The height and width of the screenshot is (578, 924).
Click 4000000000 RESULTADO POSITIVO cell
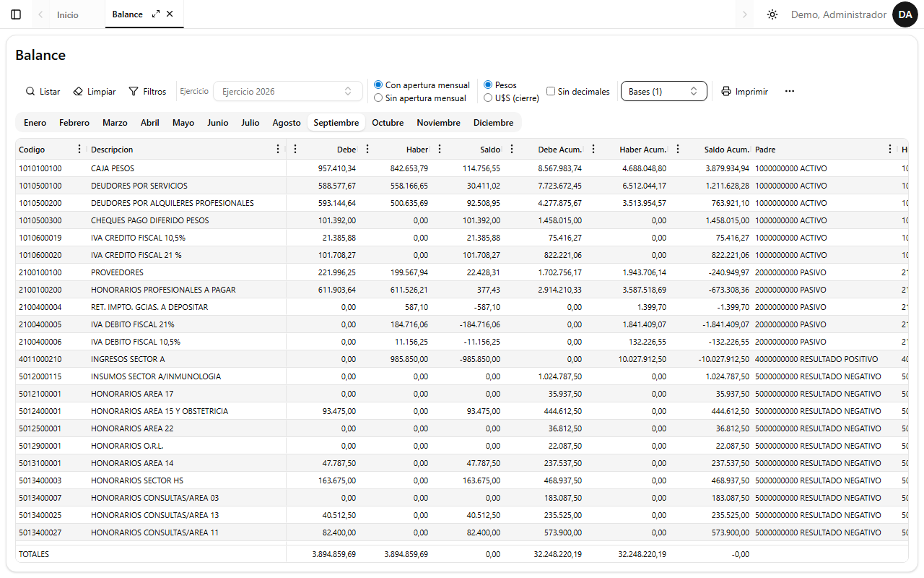[816, 359]
